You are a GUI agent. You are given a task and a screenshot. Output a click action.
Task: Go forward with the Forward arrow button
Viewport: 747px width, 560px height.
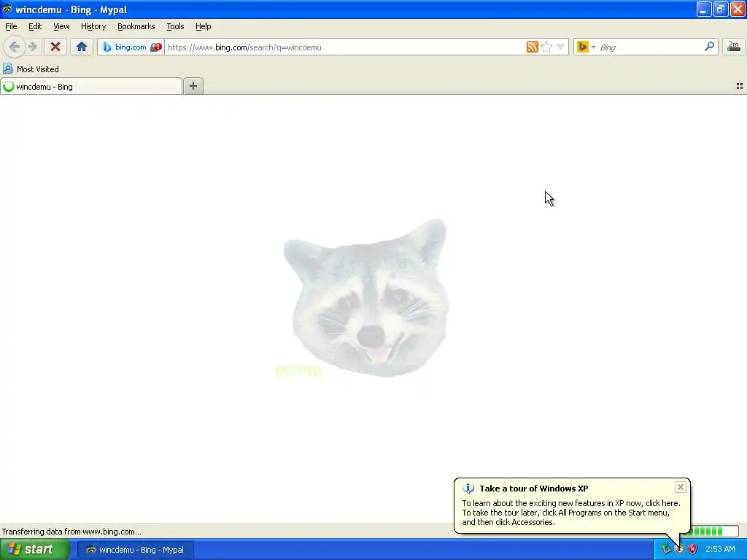coord(32,47)
